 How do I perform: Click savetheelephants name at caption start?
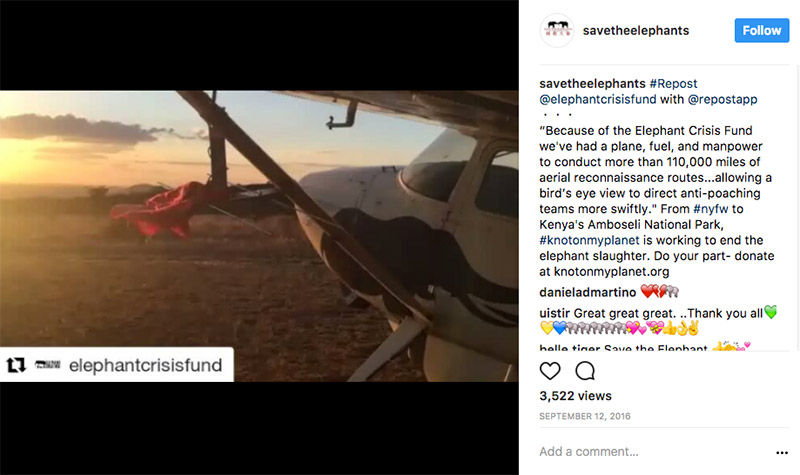pyautogui.click(x=590, y=83)
